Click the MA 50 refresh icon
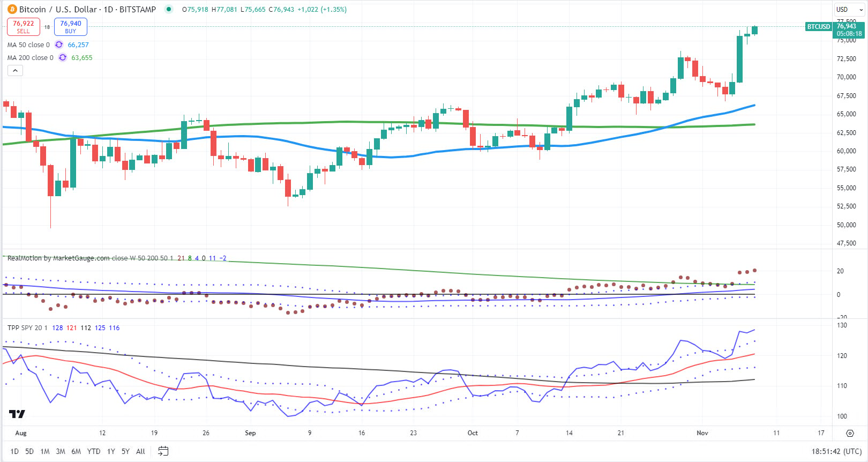Screen dimensions: 868x462 [x=59, y=44]
